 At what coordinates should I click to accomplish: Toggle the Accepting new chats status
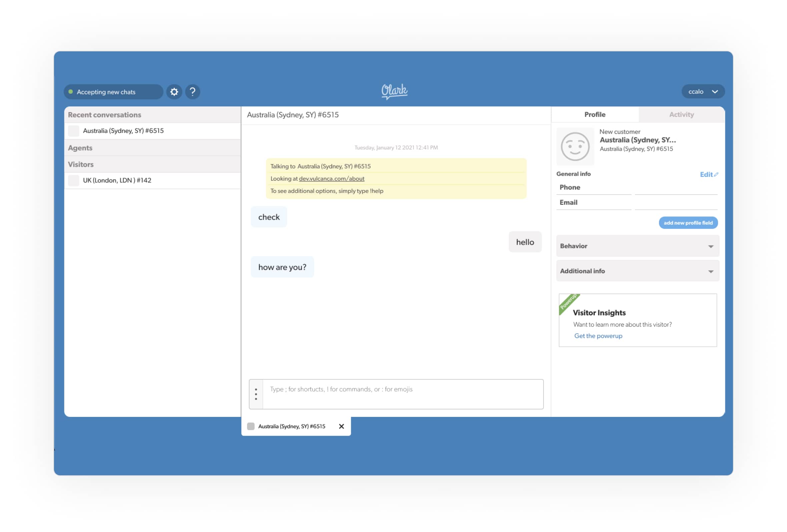[113, 92]
